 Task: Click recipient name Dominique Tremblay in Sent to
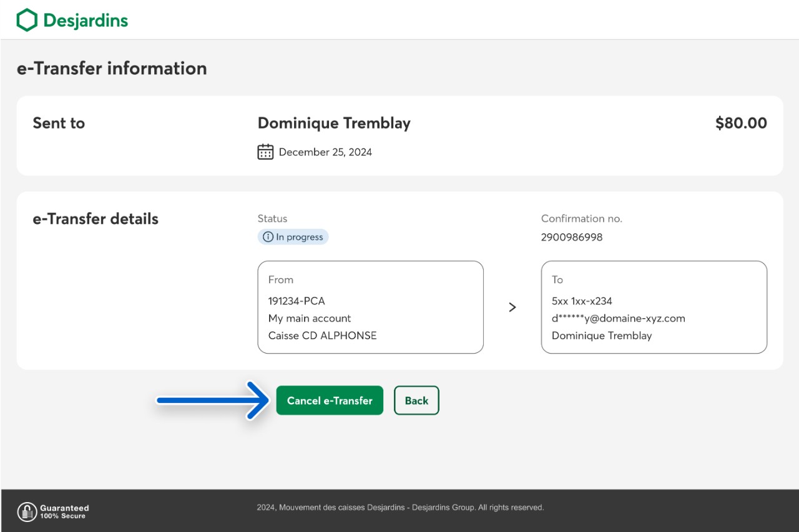334,123
